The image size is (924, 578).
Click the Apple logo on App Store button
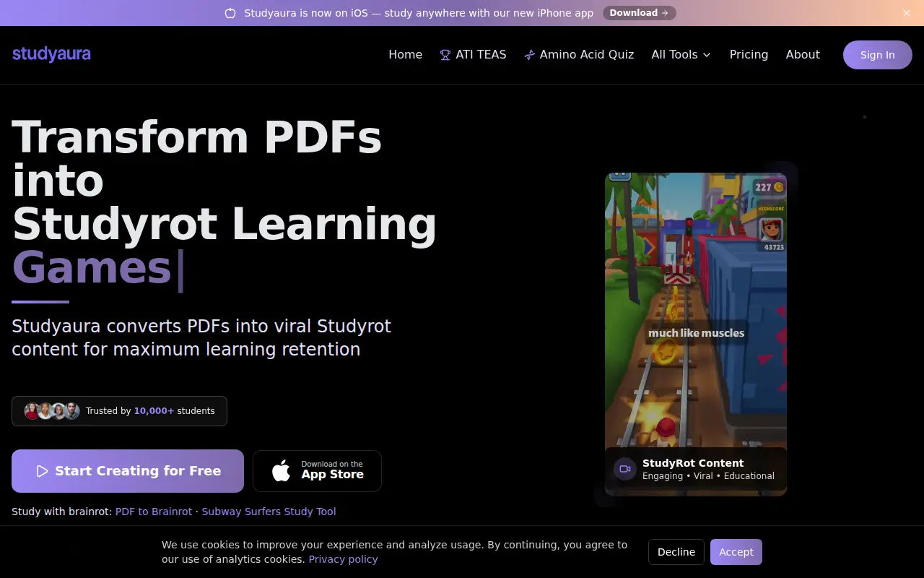(x=281, y=471)
